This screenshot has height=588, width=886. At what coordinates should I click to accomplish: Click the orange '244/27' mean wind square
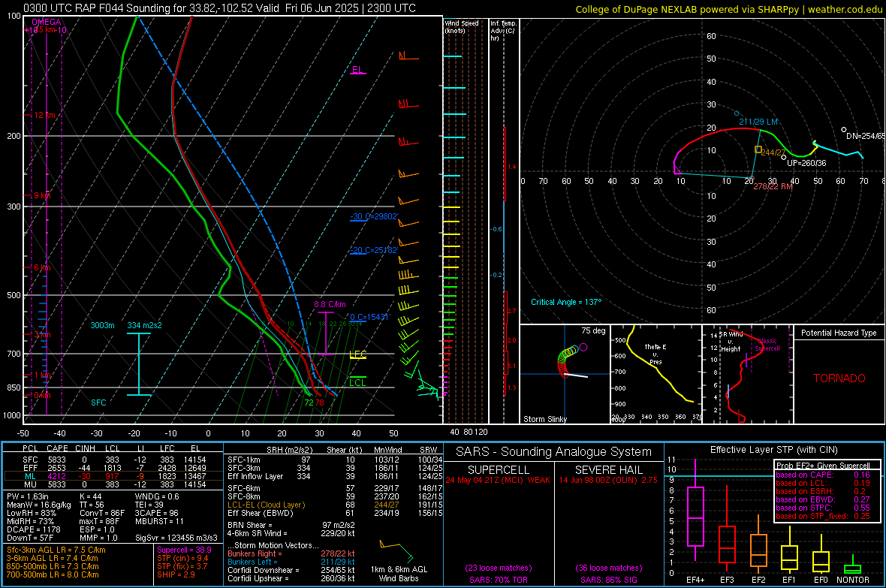(758, 150)
